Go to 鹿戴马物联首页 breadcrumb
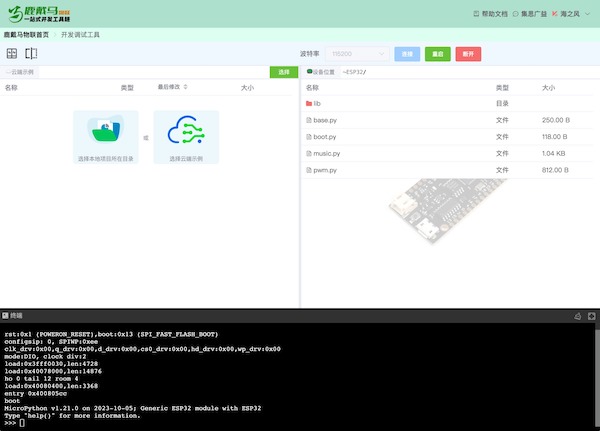Image resolution: width=600 pixels, height=431 pixels. (27, 34)
